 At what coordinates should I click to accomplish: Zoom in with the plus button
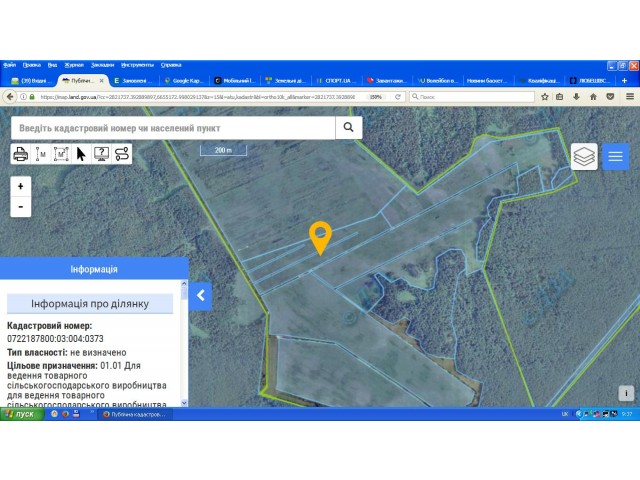pyautogui.click(x=20, y=187)
